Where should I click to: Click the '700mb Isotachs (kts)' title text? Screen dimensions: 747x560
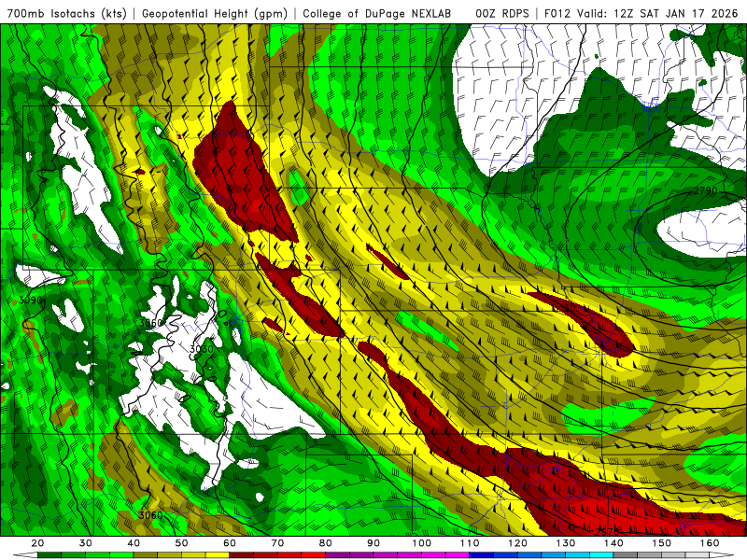click(x=66, y=14)
